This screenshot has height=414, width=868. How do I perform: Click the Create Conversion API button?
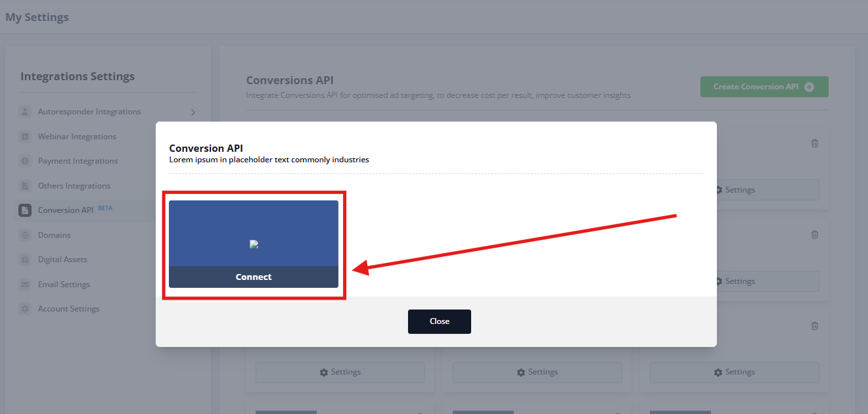[x=764, y=87]
